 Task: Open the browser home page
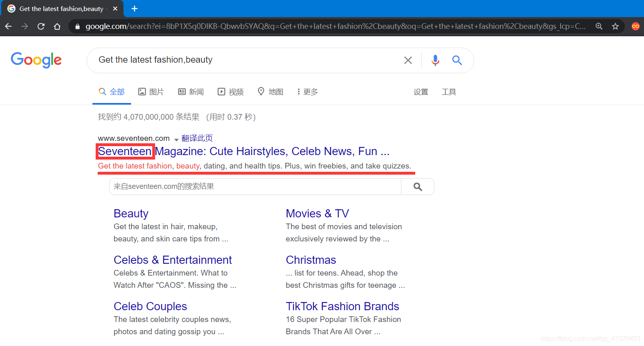click(x=57, y=26)
